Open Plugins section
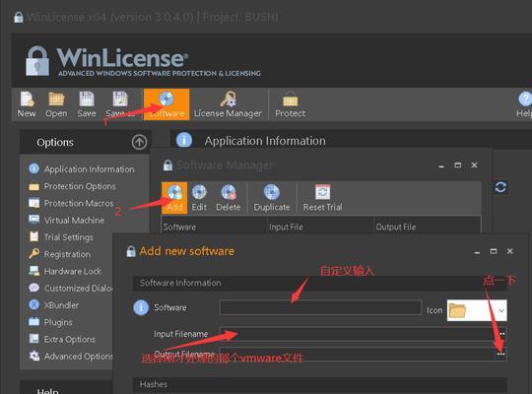Viewport: 532px width, 394px height. [x=50, y=322]
